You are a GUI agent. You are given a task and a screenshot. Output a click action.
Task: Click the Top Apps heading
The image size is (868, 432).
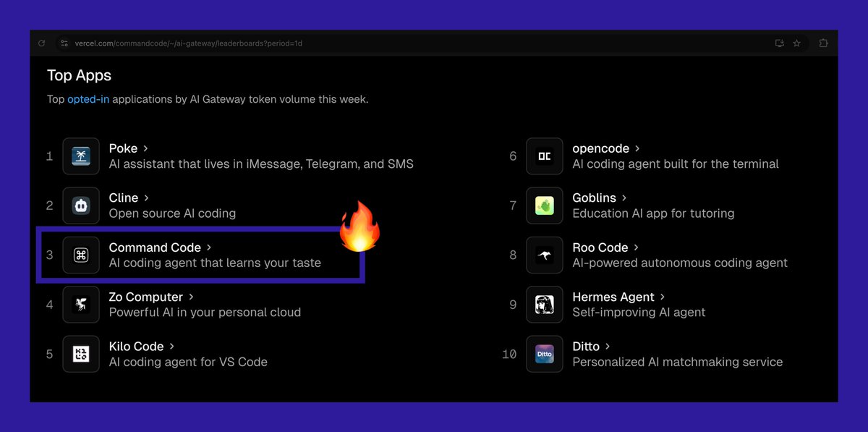click(x=79, y=75)
